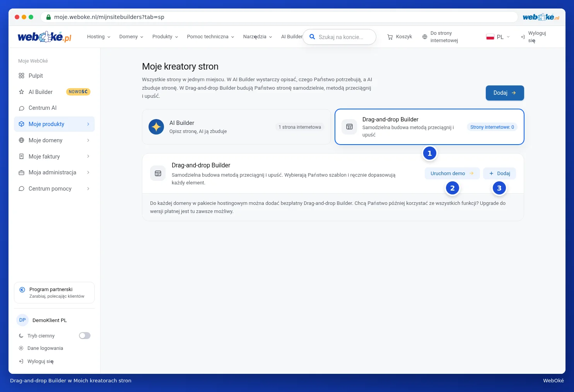Click the Polish flag icon

click(x=490, y=37)
